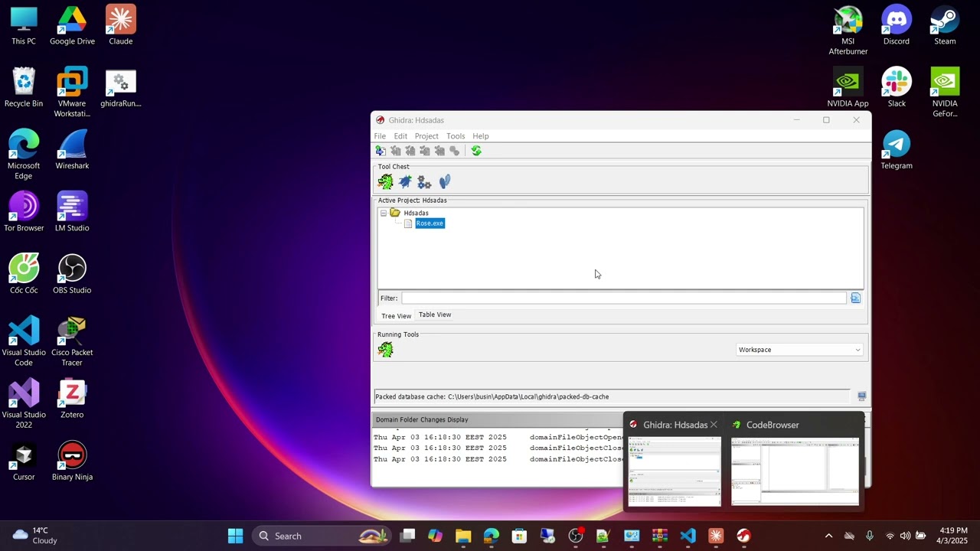
Task: Click the Windows Start button
Action: click(x=235, y=536)
